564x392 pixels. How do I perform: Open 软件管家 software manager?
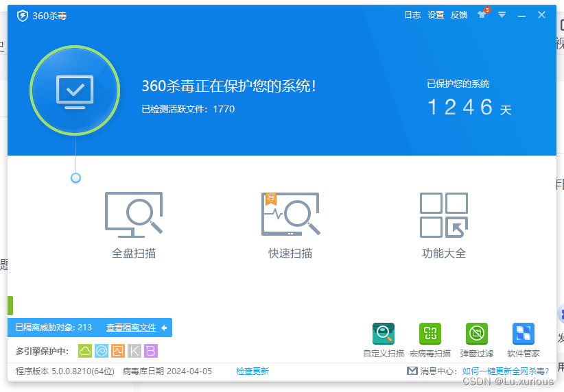(524, 340)
